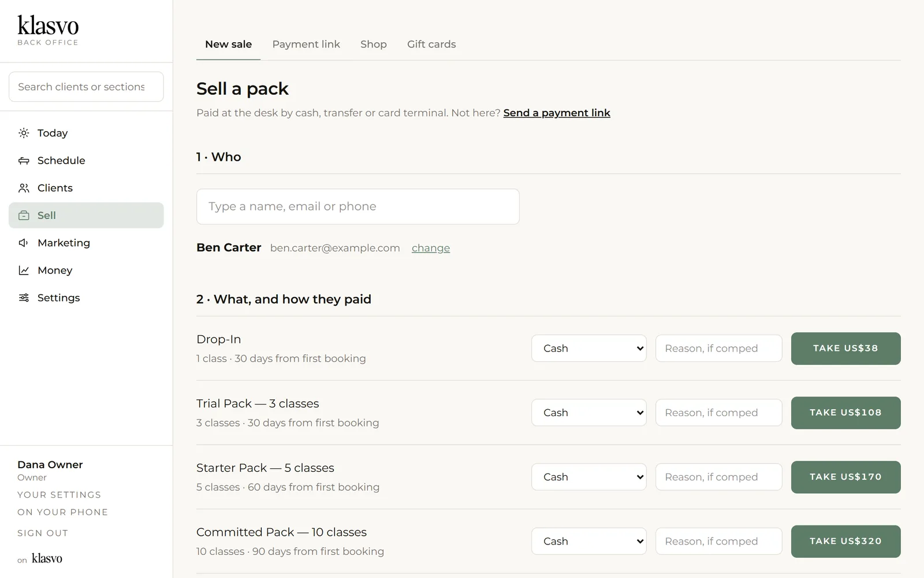Click the klasvo Back Office logo
This screenshot has width=924, height=578.
pos(48,31)
